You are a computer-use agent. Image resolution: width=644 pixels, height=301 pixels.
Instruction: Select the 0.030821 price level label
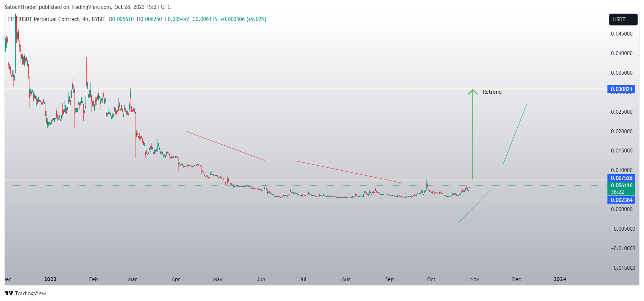(621, 89)
